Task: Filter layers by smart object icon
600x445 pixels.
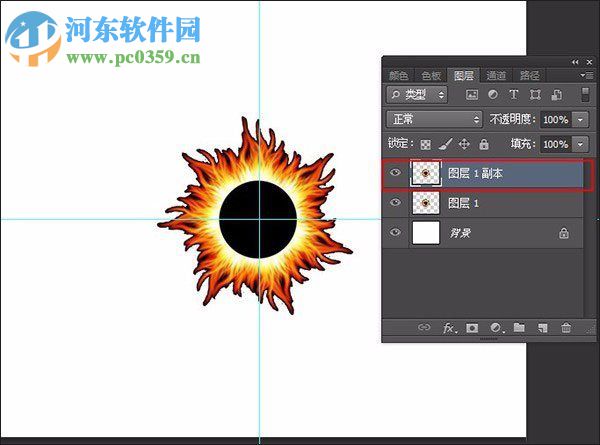Action: (556, 95)
